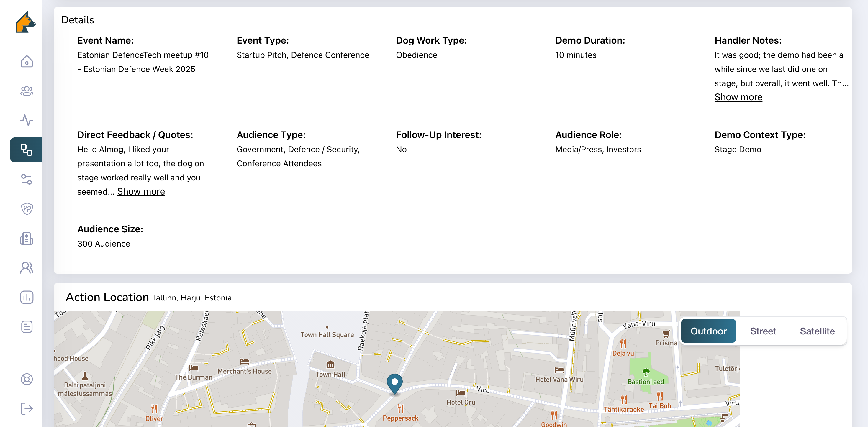Select the highlighted connected-nodes sidebar item
868x427 pixels.
(x=27, y=150)
